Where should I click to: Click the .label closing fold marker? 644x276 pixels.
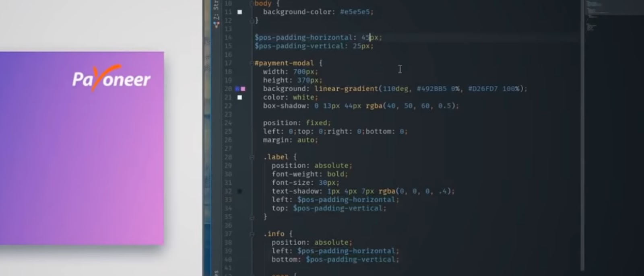tap(252, 217)
